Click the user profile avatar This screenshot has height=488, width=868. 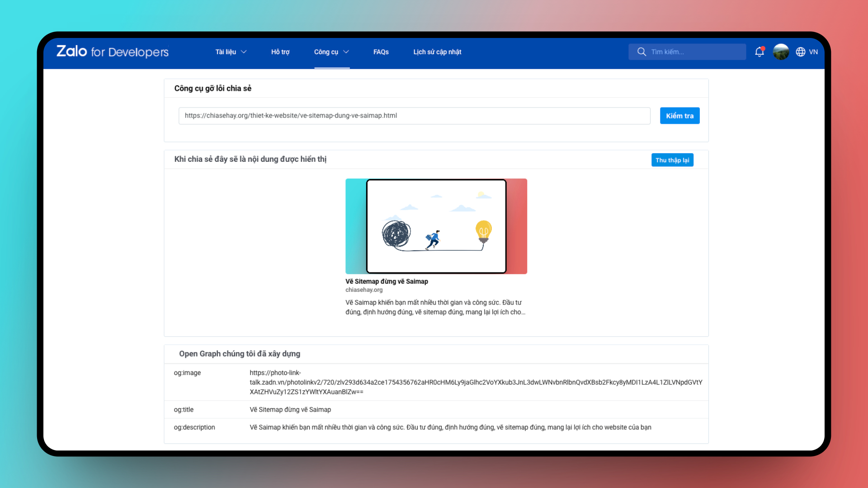coord(781,52)
